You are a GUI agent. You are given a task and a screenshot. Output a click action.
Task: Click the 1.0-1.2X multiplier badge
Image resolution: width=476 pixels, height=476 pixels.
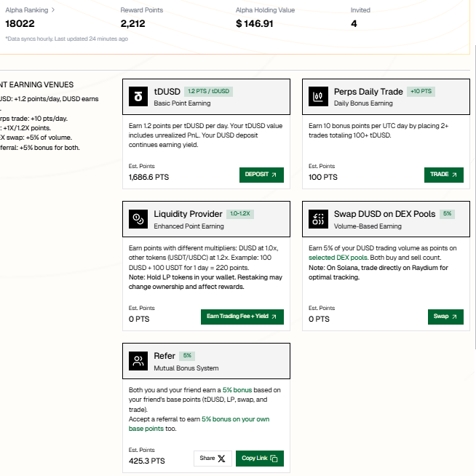tap(240, 214)
